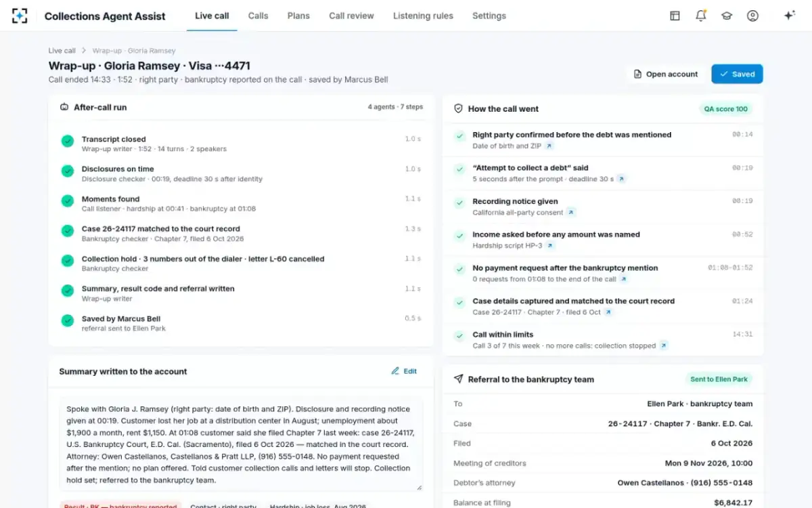Click the Collections Agent Assist logo icon

20,16
